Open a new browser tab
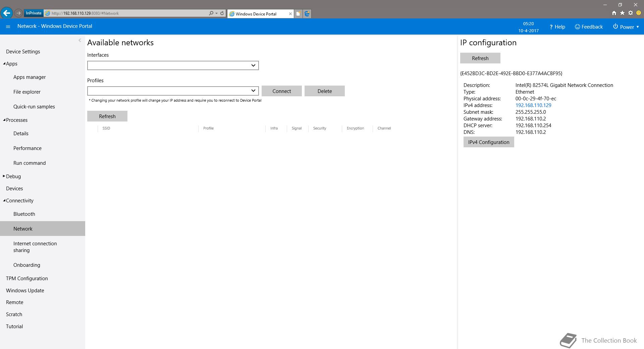Screen dimensions: 644x349 [298, 14]
